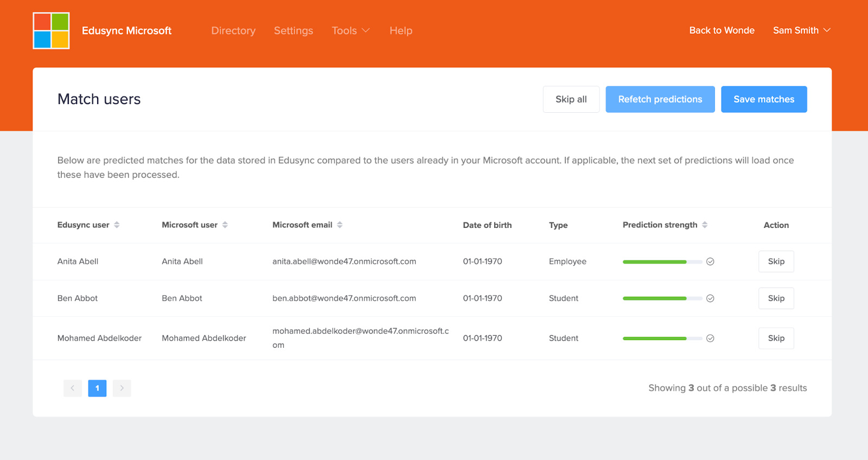This screenshot has height=460, width=868.
Task: Click the Microsoft four-color logo
Action: click(51, 30)
